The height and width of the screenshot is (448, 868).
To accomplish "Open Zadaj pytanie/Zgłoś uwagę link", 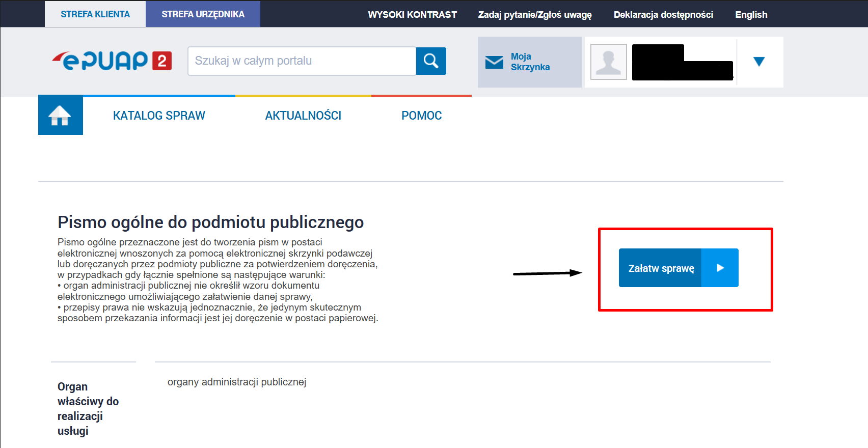I will (x=535, y=15).
